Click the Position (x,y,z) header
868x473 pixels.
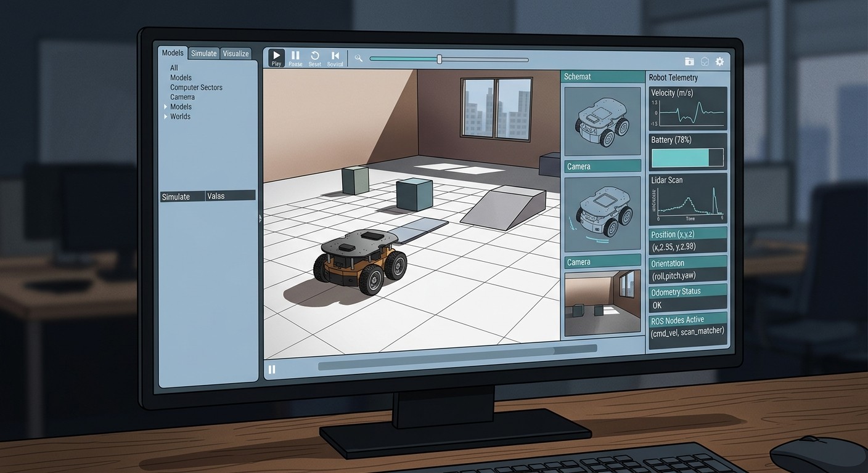coord(688,234)
